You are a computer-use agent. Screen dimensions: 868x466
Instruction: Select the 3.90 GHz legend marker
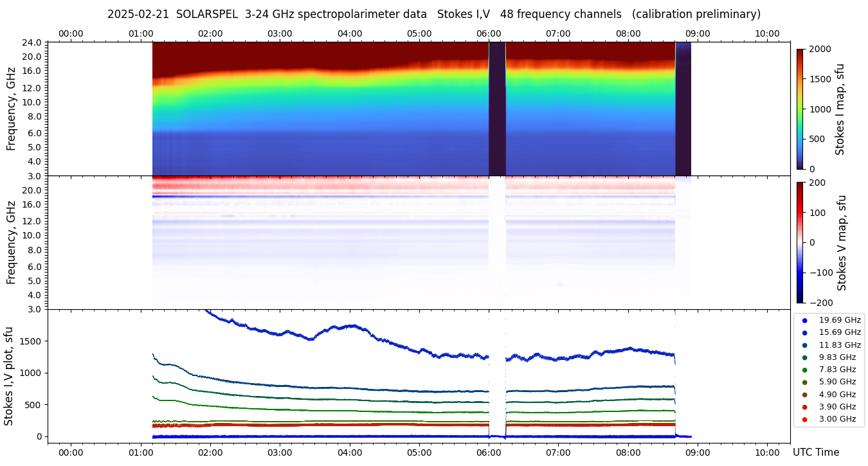point(804,407)
